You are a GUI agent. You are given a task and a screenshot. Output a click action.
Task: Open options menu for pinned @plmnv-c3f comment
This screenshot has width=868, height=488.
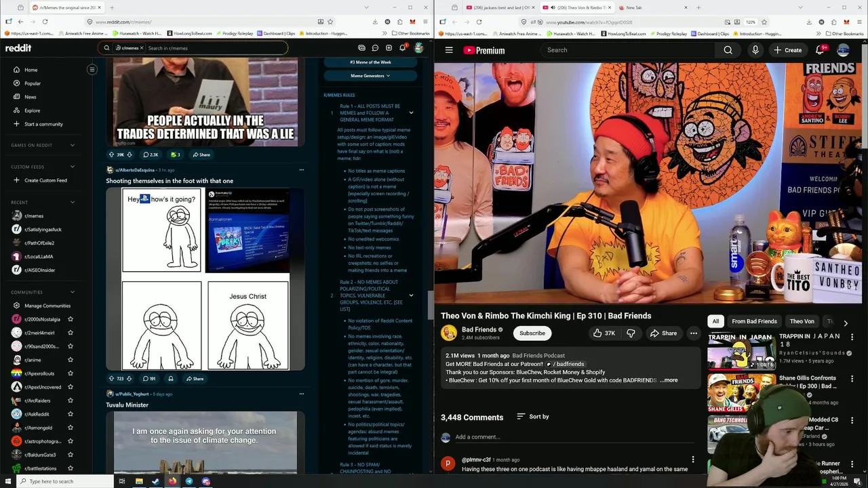[x=692, y=460]
